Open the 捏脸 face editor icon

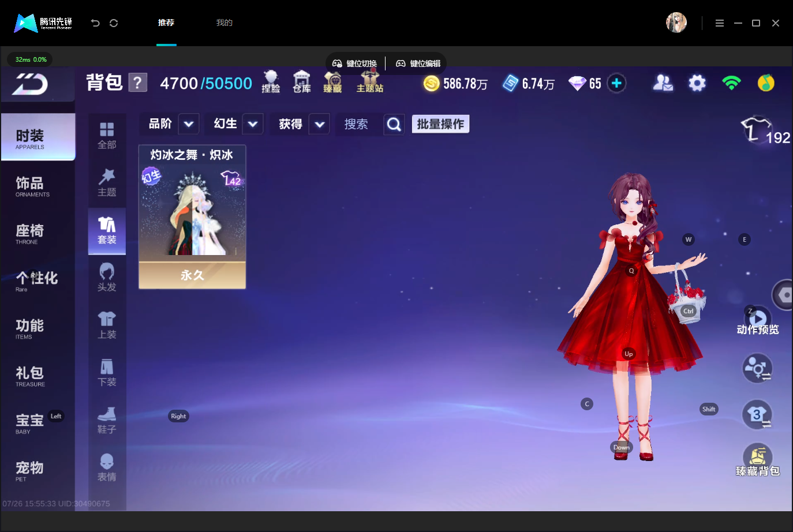point(271,82)
